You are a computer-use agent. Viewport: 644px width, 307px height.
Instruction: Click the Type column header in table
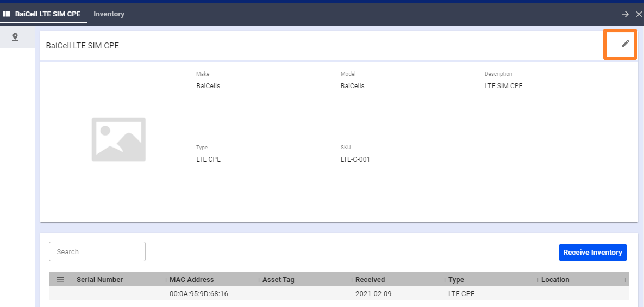(x=457, y=279)
